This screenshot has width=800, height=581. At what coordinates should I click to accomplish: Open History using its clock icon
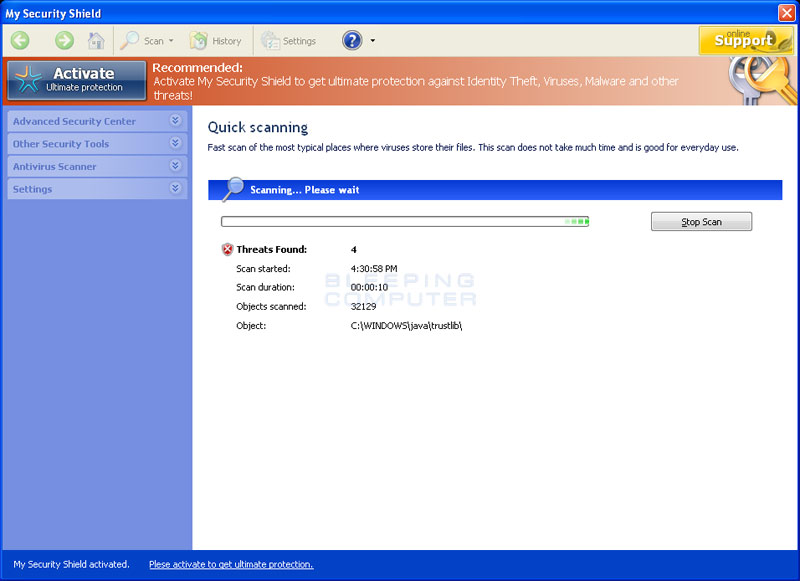coord(200,40)
